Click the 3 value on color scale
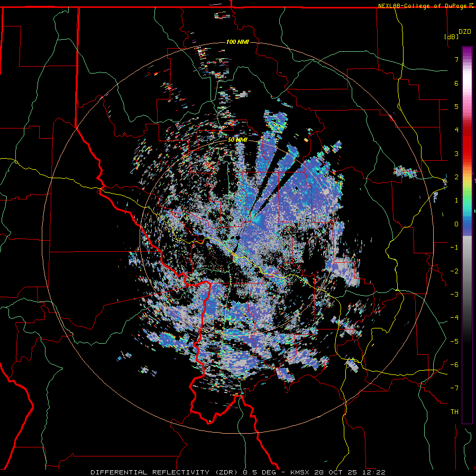Viewport: 476px width, 476px height. click(x=456, y=153)
